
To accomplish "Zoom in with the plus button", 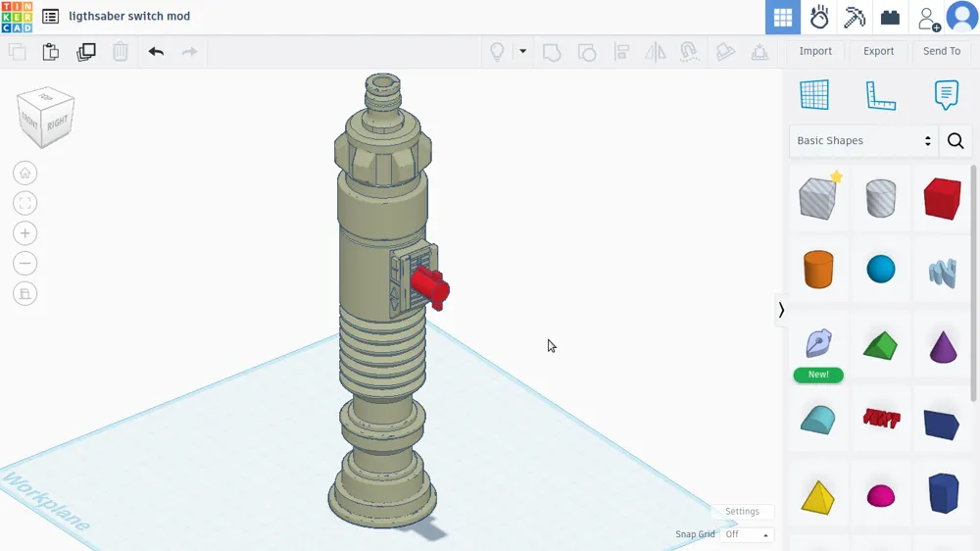I will coord(25,233).
